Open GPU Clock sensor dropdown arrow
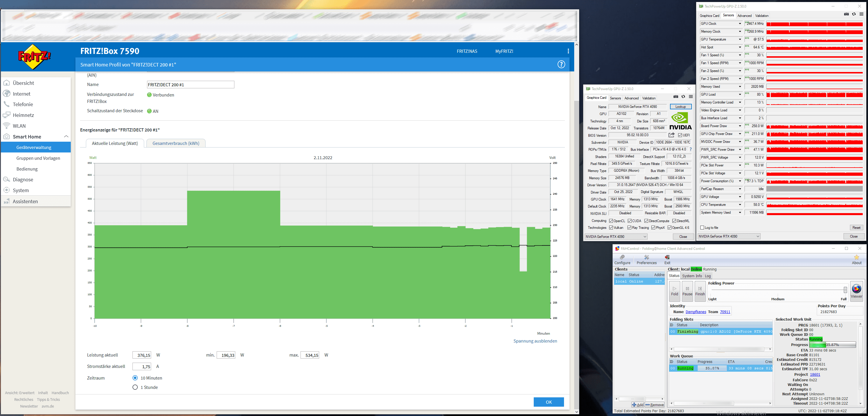 tap(740, 24)
